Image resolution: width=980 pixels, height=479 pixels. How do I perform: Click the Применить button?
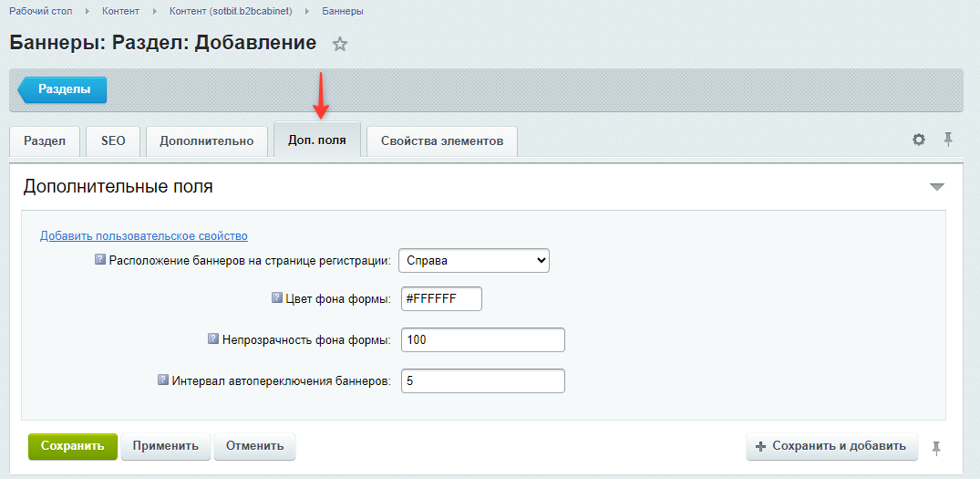[166, 446]
